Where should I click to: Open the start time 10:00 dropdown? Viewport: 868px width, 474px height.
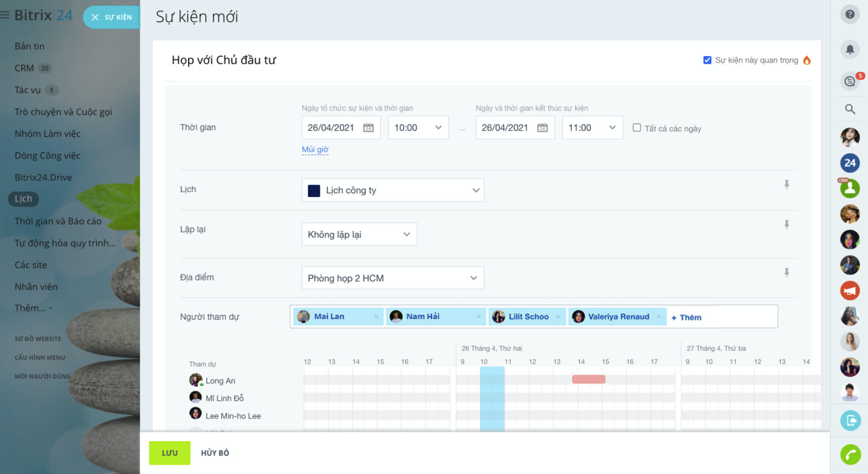[418, 128]
